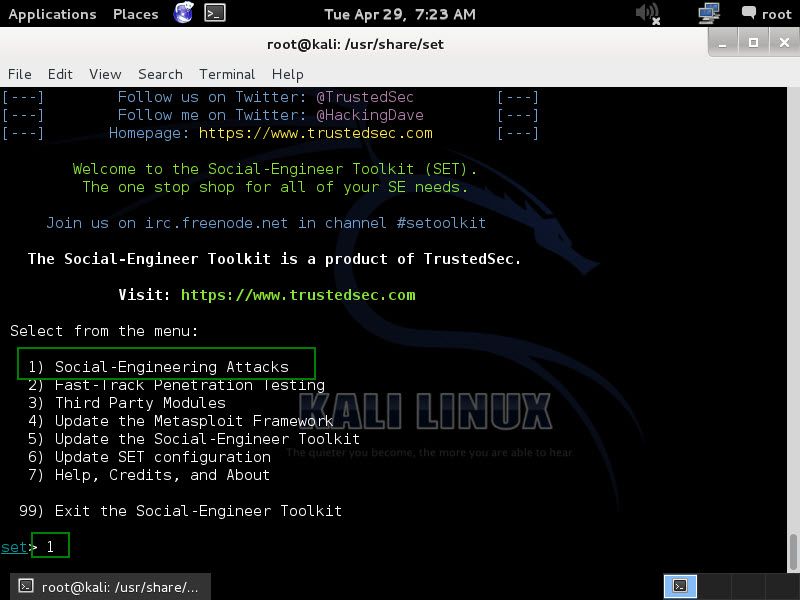
Task: Click the date and time clock
Action: click(399, 14)
